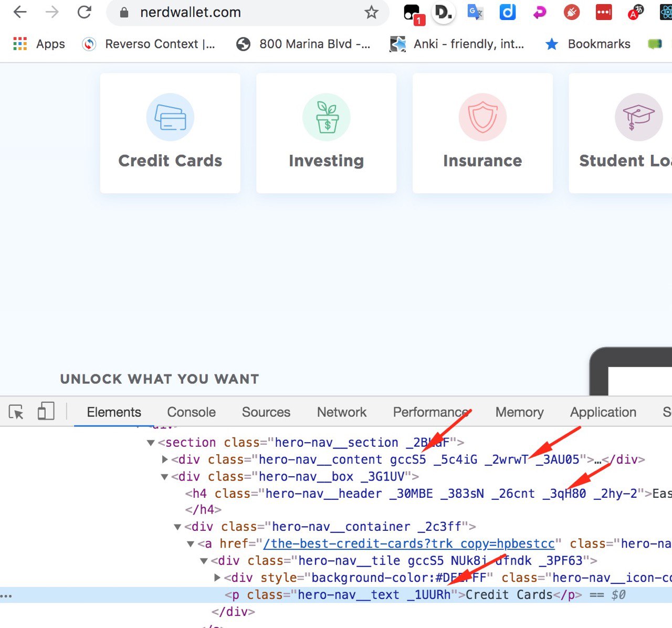Click the browser forward arrow
This screenshot has width=672, height=628.
tap(52, 12)
